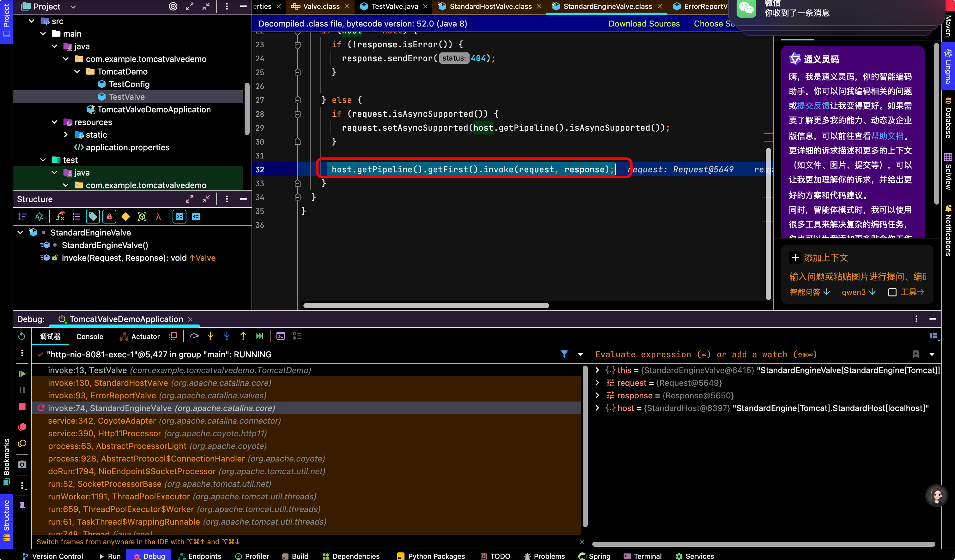Click the editor horizontal scrollbar
The image size is (955, 560).
426,306
